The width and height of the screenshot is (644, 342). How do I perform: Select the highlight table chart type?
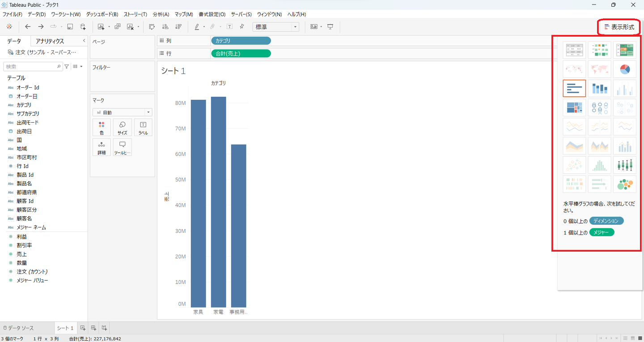pyautogui.click(x=624, y=50)
